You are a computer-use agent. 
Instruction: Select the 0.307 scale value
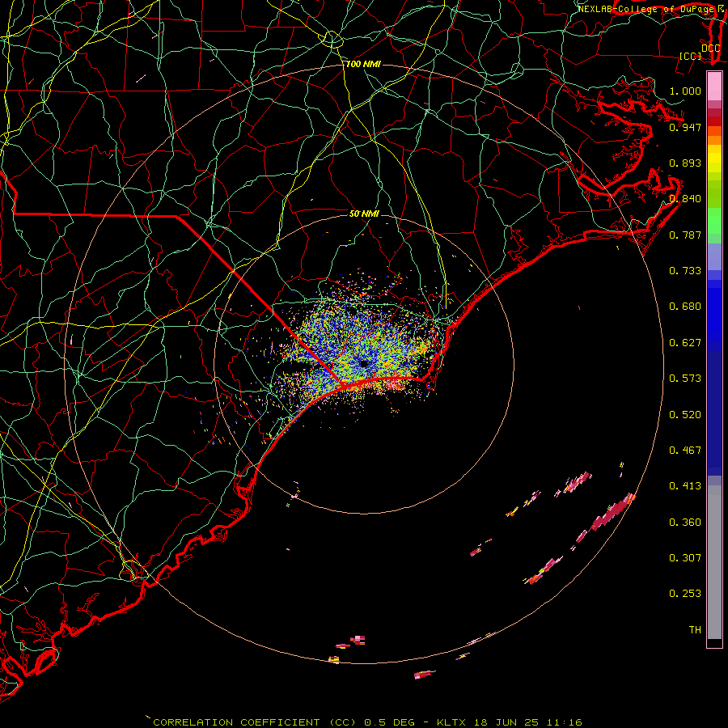tap(685, 558)
